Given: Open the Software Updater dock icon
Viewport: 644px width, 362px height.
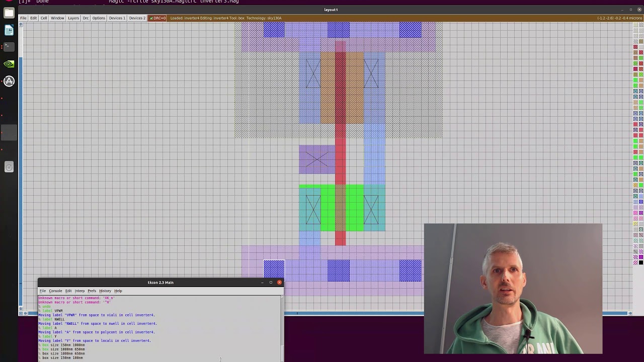Looking at the screenshot, I should coord(9,81).
